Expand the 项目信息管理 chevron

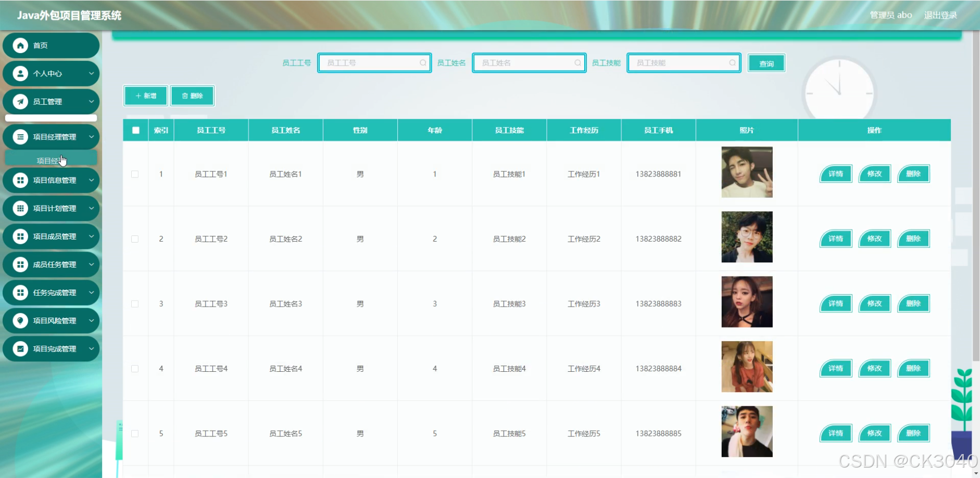pos(91,181)
